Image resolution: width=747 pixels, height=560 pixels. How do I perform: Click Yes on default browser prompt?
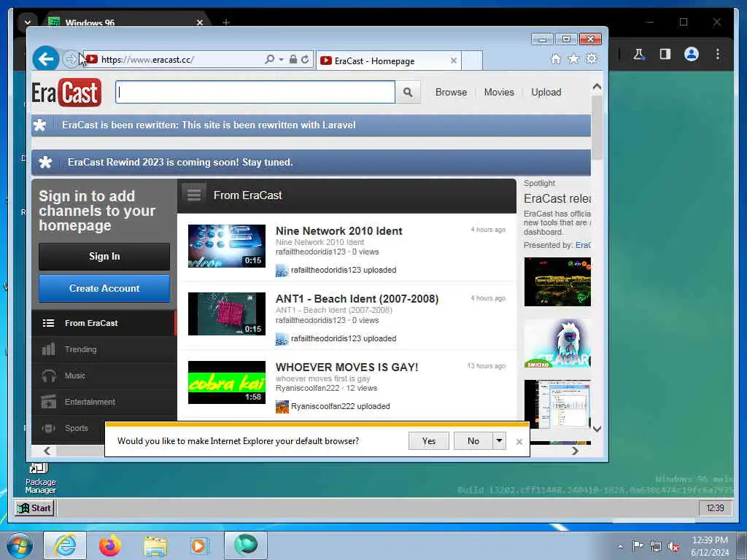tap(429, 441)
